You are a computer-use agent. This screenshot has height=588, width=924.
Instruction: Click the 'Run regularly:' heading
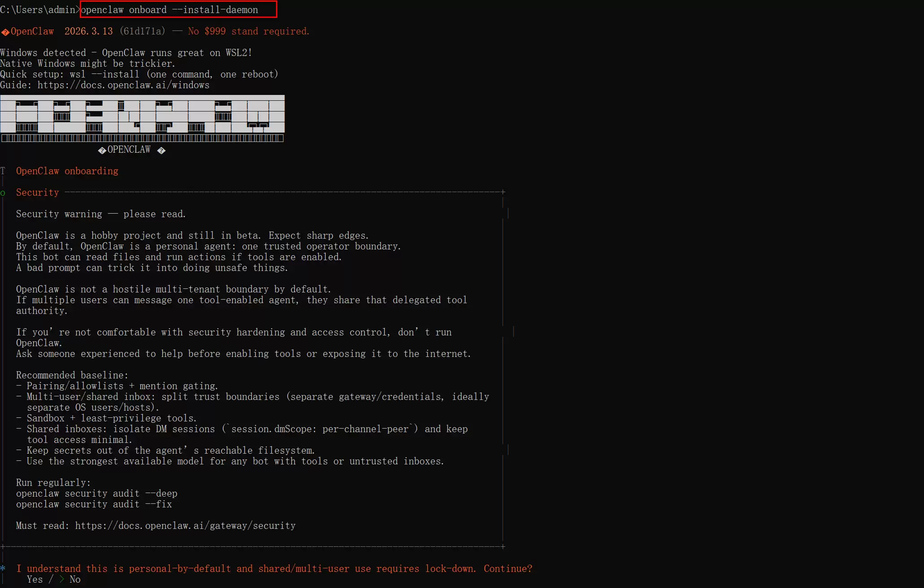[53, 483]
